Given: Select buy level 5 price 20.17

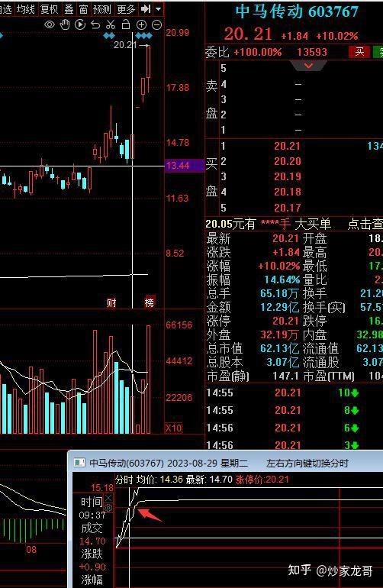Looking at the screenshot, I should [287, 208].
